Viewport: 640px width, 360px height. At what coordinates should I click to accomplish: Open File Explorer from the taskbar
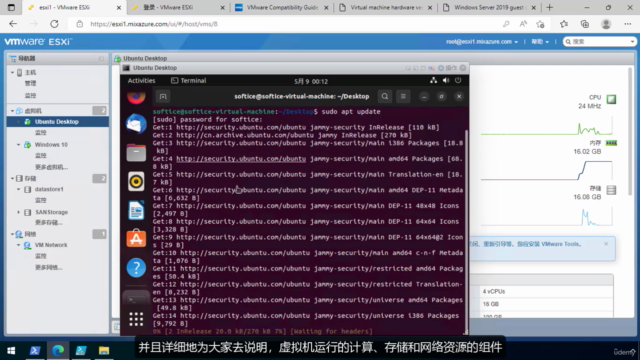[104, 350]
